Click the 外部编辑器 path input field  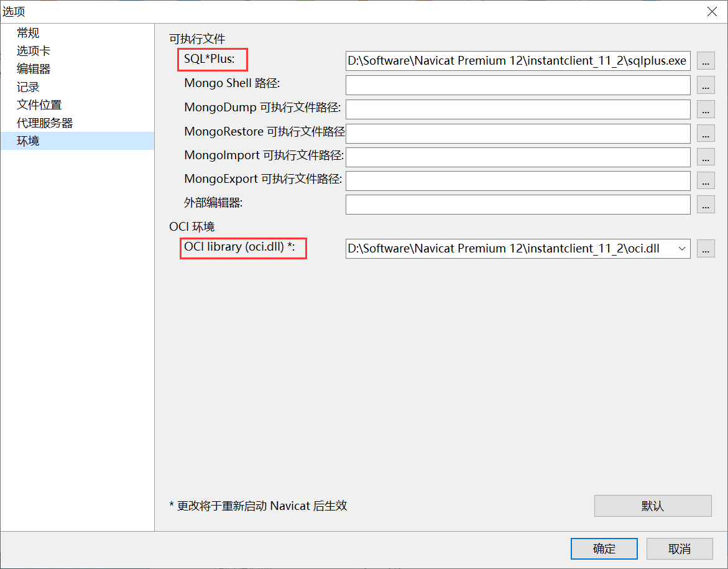[518, 205]
